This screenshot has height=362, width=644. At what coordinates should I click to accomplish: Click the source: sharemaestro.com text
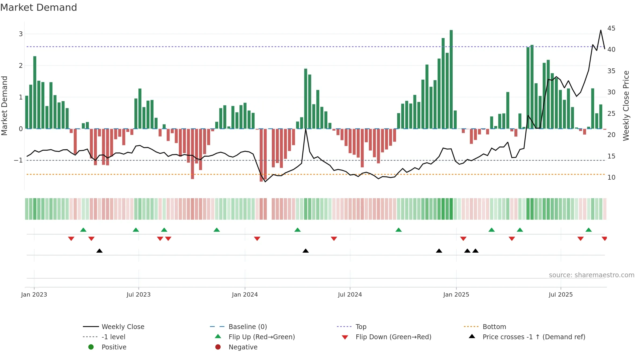(x=592, y=275)
